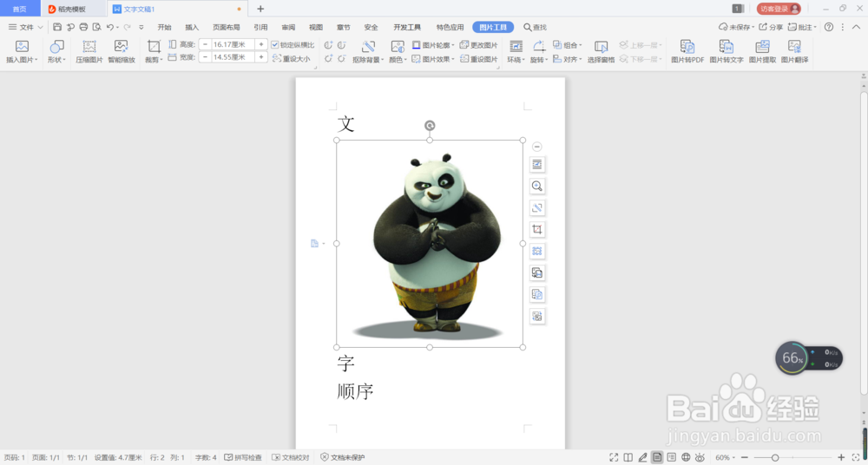
Task: Click 图片翻译 (Picture Translate) tool
Action: [x=794, y=53]
